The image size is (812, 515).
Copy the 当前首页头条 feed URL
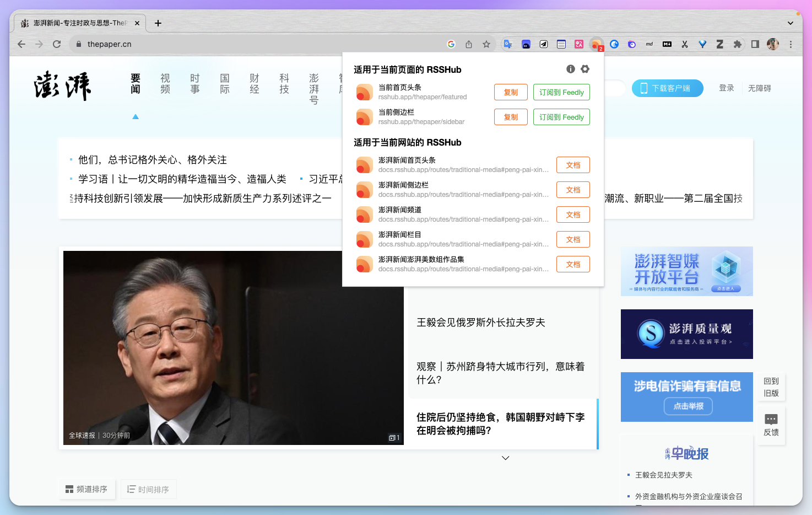(x=511, y=92)
